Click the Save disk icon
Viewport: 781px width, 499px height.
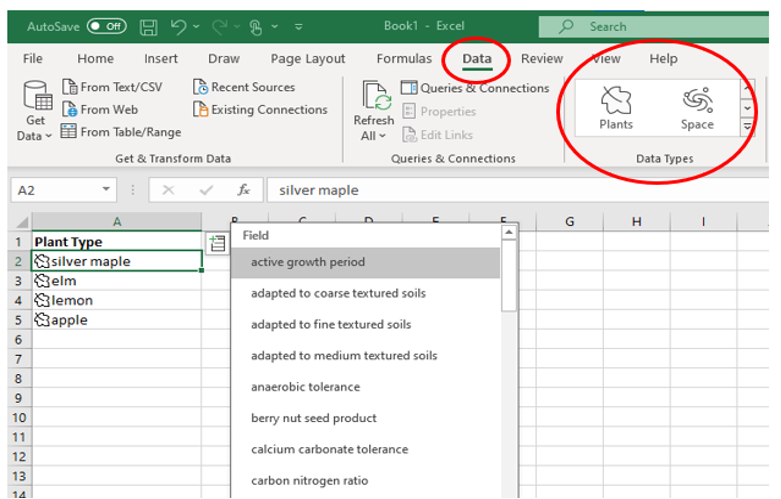[148, 27]
